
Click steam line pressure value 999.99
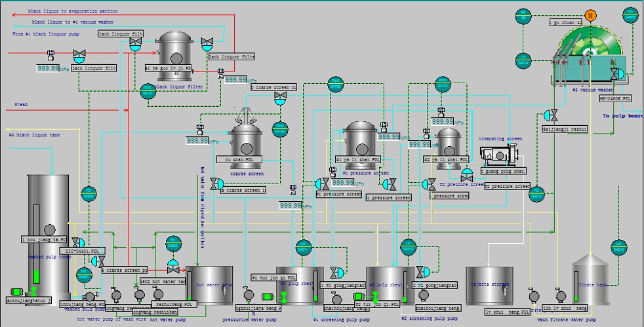[198, 140]
